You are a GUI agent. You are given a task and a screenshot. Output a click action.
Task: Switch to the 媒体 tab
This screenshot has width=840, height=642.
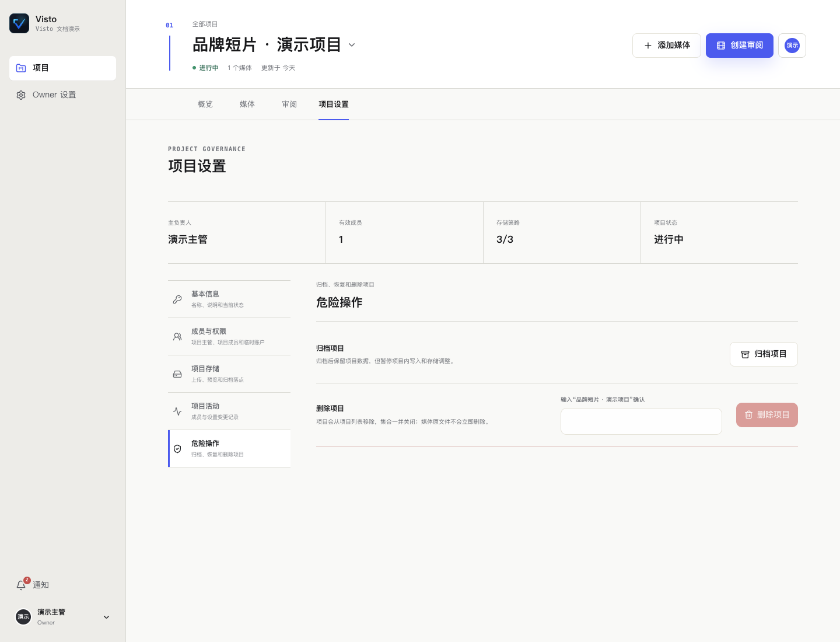[247, 104]
